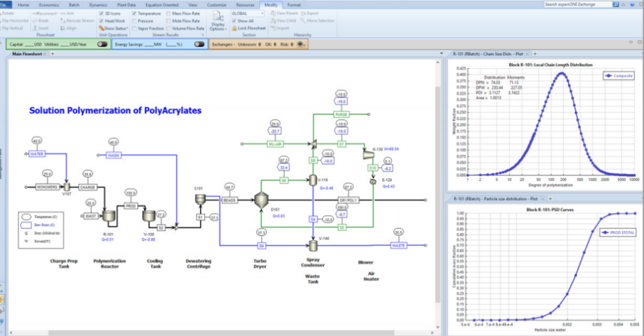Click the search icon beside aspenONE Exchange
Image resolution: width=644 pixels, height=336 pixels.
tap(616, 4)
